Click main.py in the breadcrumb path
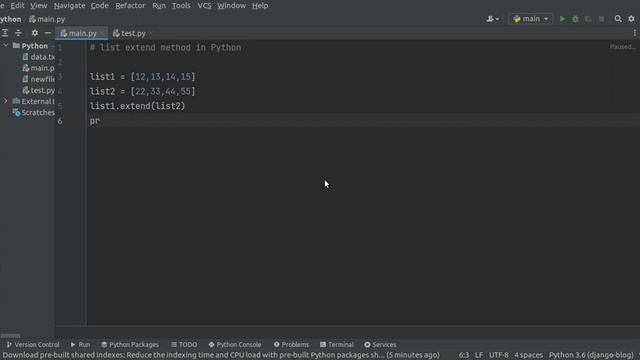Screen dimensions: 640x360 [47, 19]
